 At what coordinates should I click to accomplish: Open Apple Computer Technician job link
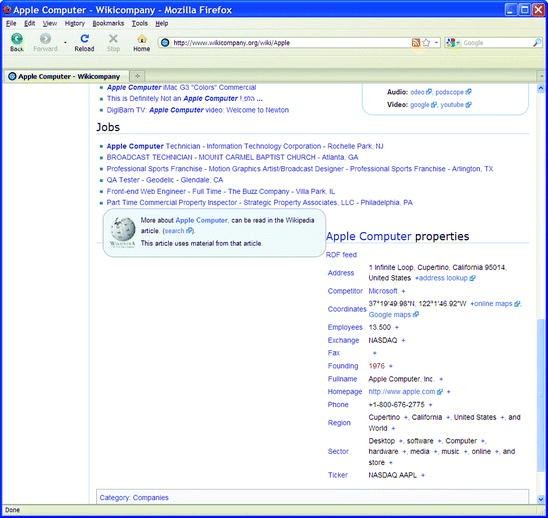[x=245, y=146]
